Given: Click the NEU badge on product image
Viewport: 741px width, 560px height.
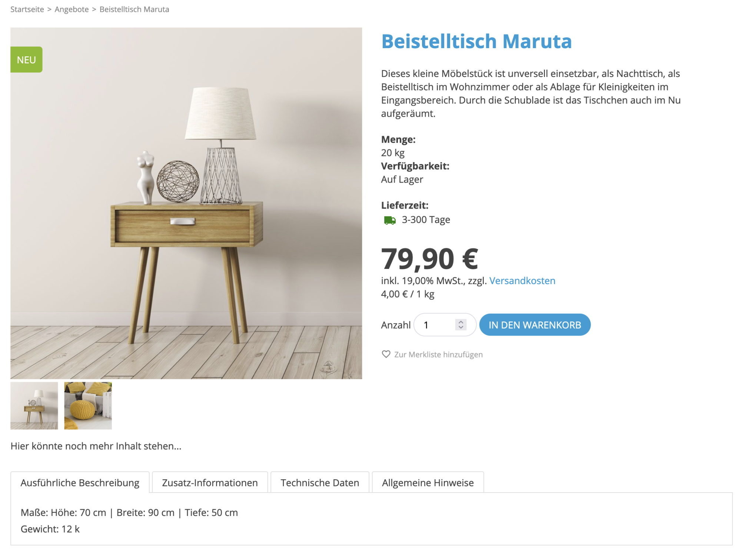Looking at the screenshot, I should click(x=26, y=59).
